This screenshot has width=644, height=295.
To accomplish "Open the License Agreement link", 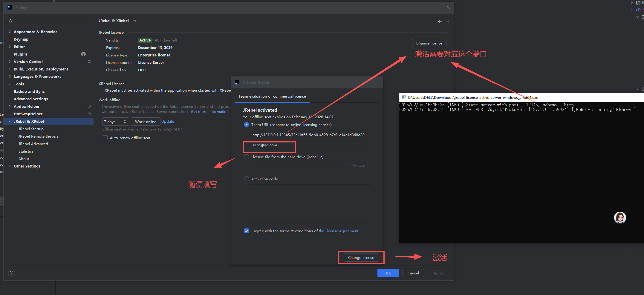I will pyautogui.click(x=339, y=231).
